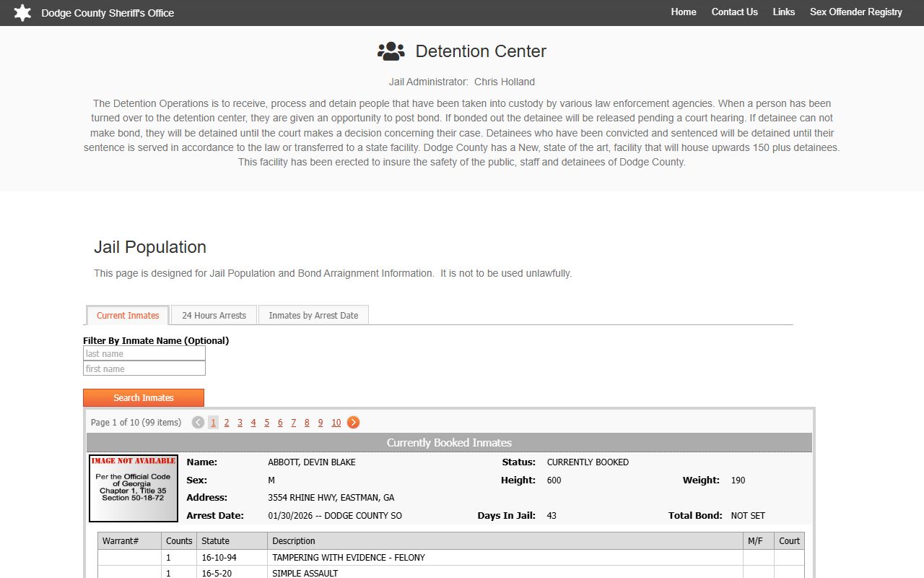
Task: Go to page 10 of inmate list
Action: (x=336, y=423)
